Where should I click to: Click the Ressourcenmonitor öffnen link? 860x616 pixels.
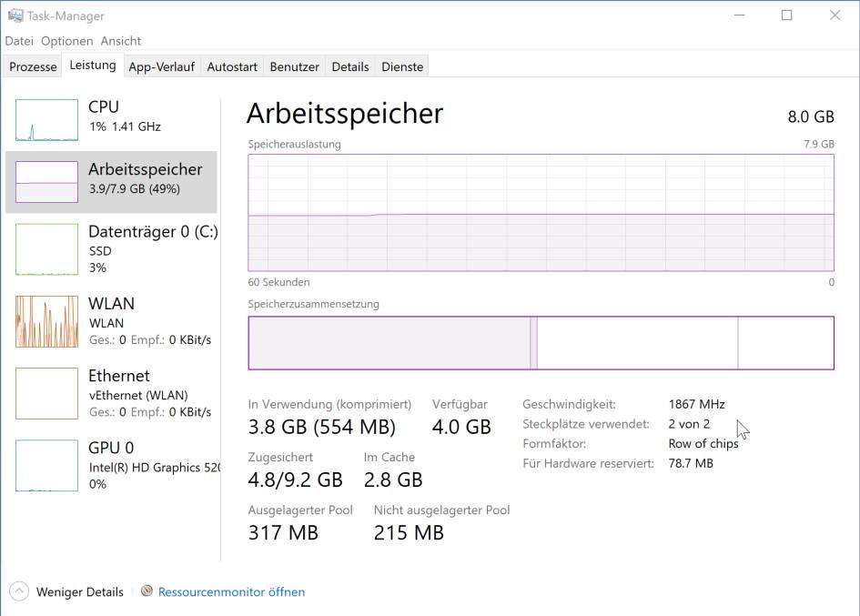coord(231,591)
